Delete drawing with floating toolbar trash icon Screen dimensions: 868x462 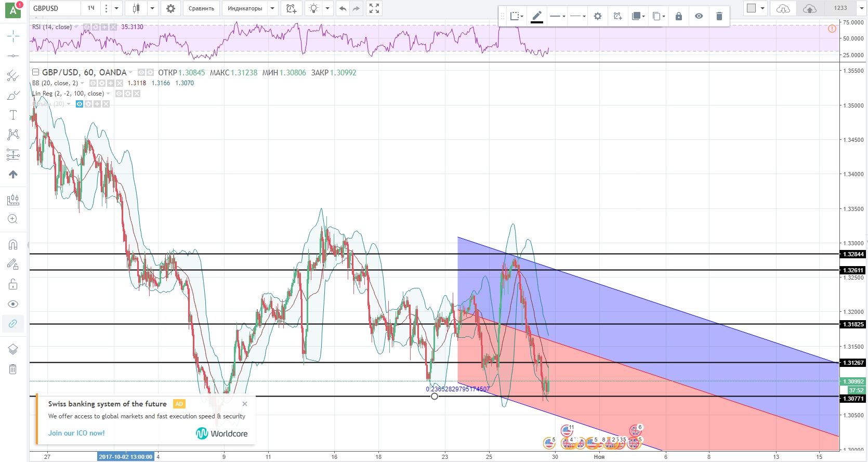tap(719, 16)
